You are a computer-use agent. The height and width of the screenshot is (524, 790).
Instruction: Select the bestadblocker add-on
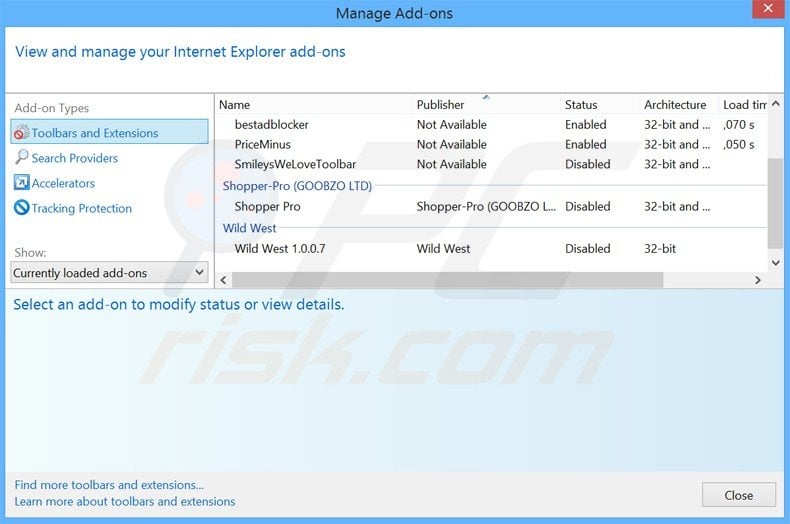click(272, 125)
